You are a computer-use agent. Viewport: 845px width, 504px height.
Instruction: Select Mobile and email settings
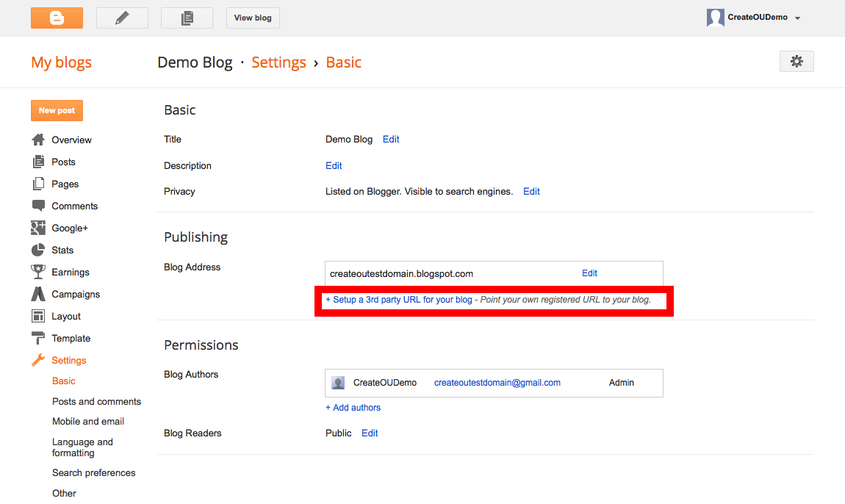pyautogui.click(x=88, y=422)
